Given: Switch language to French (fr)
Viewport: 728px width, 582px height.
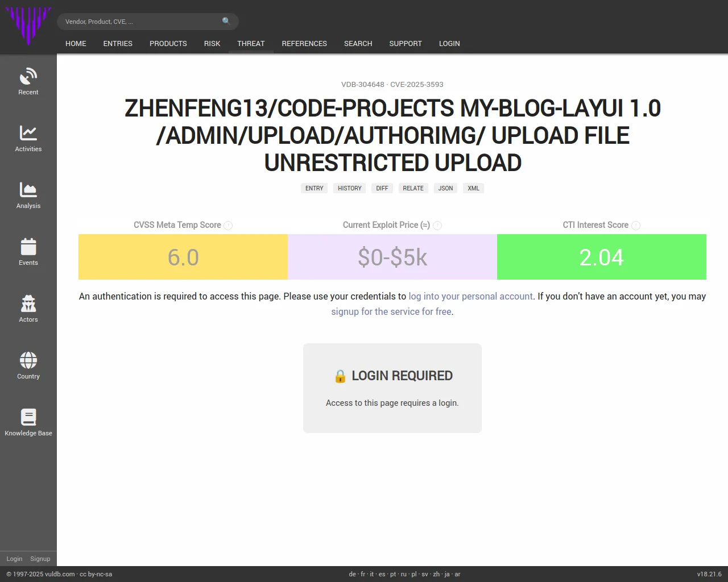Looking at the screenshot, I should pyautogui.click(x=363, y=574).
